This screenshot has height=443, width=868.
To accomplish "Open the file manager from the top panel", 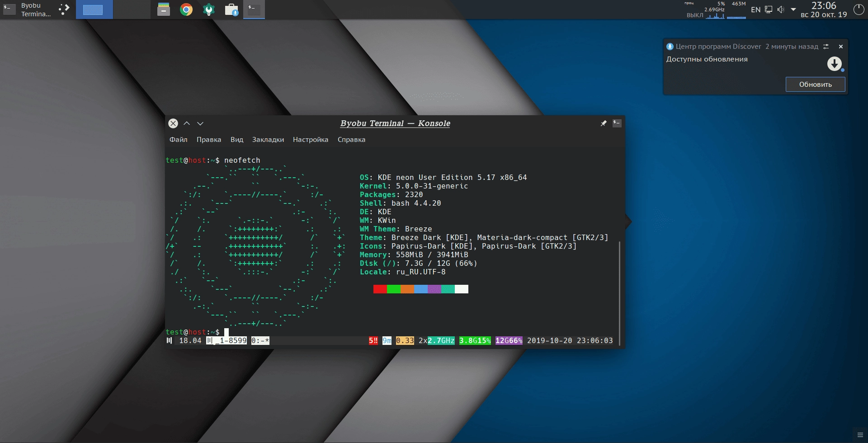I will coord(164,9).
